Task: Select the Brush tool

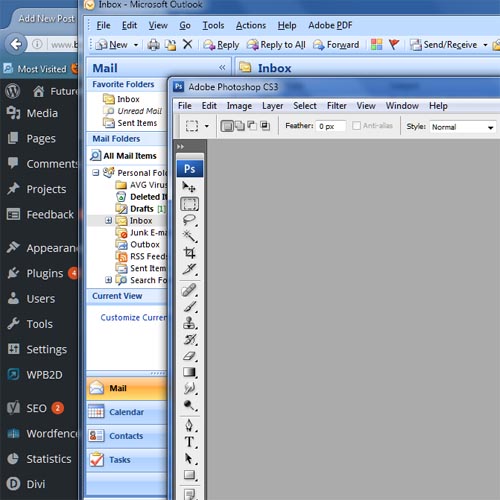Action: point(189,307)
